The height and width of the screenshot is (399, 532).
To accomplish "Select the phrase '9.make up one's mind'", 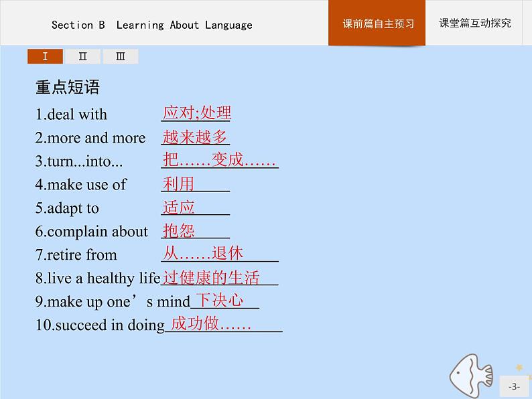I will coord(113,302).
